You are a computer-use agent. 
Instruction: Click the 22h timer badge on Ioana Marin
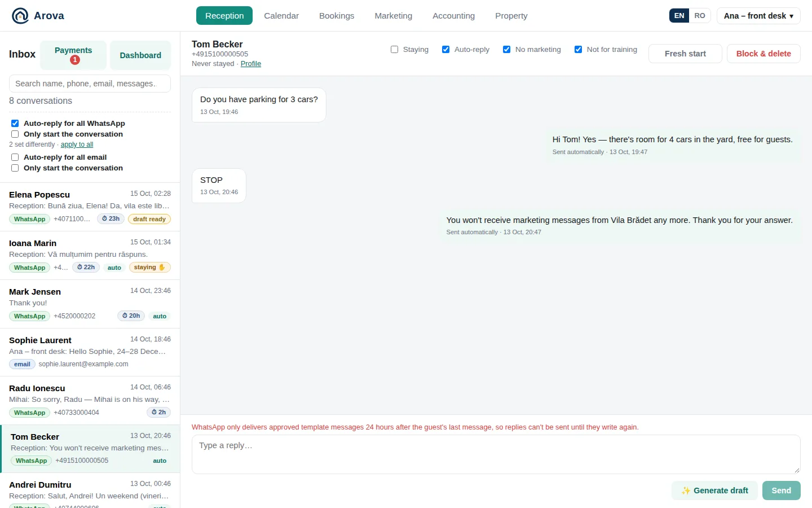86,268
